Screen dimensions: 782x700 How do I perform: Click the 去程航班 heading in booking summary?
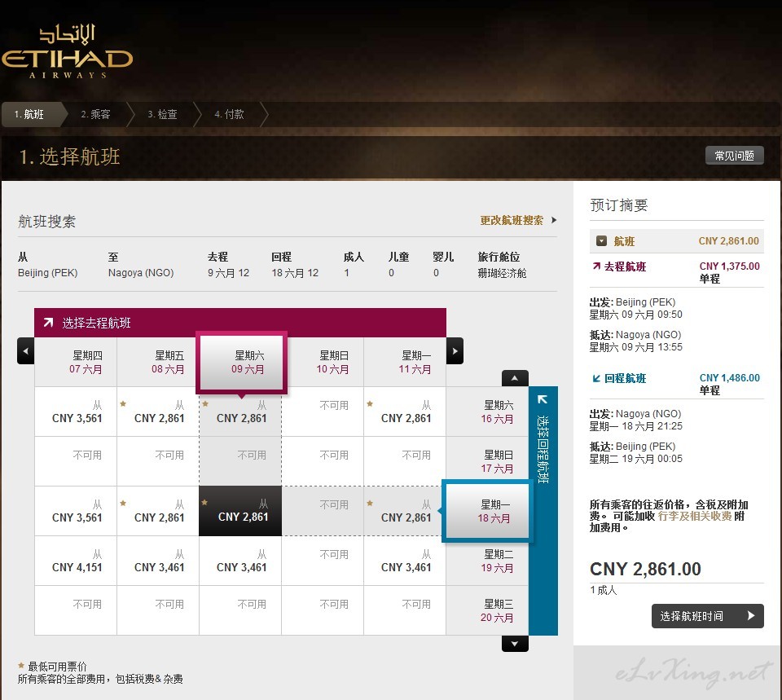click(625, 267)
